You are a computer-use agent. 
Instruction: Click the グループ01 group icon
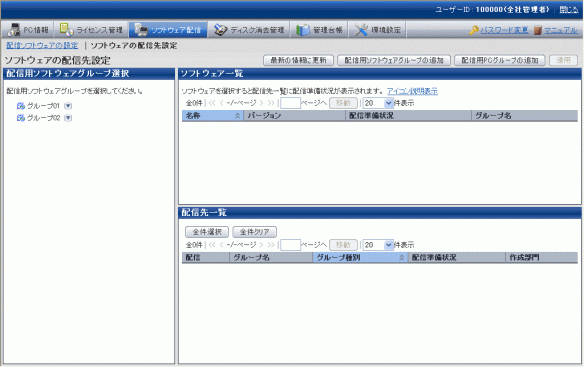click(x=21, y=106)
